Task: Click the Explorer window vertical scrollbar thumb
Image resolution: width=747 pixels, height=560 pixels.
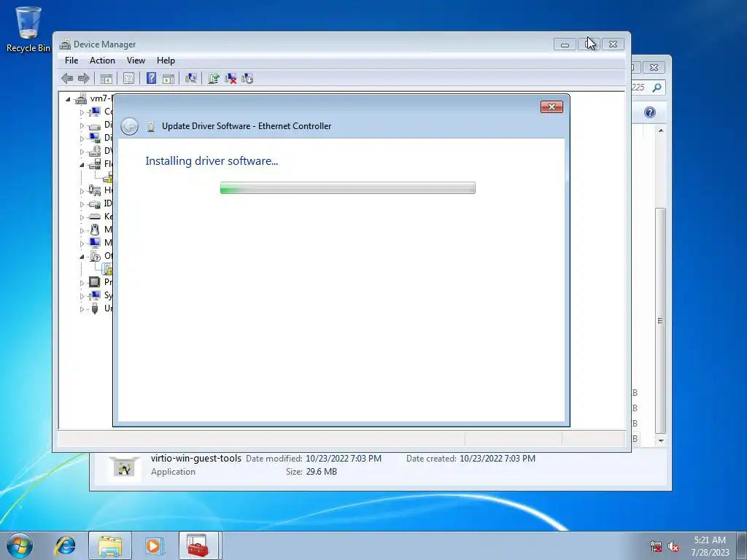Action: point(660,321)
